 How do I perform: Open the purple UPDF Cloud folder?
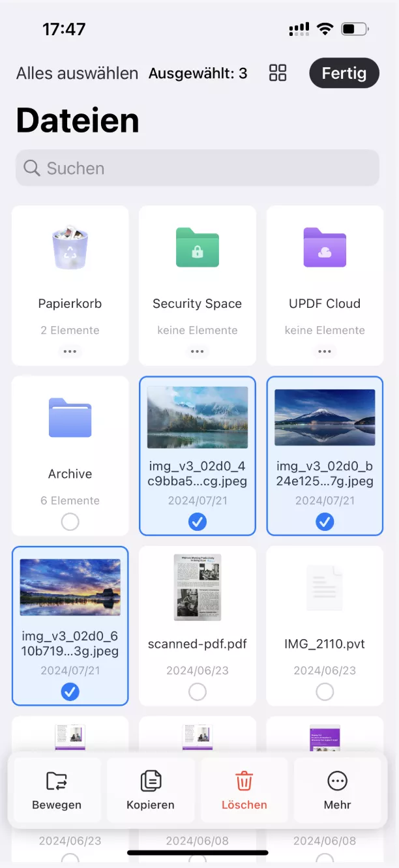click(x=325, y=247)
